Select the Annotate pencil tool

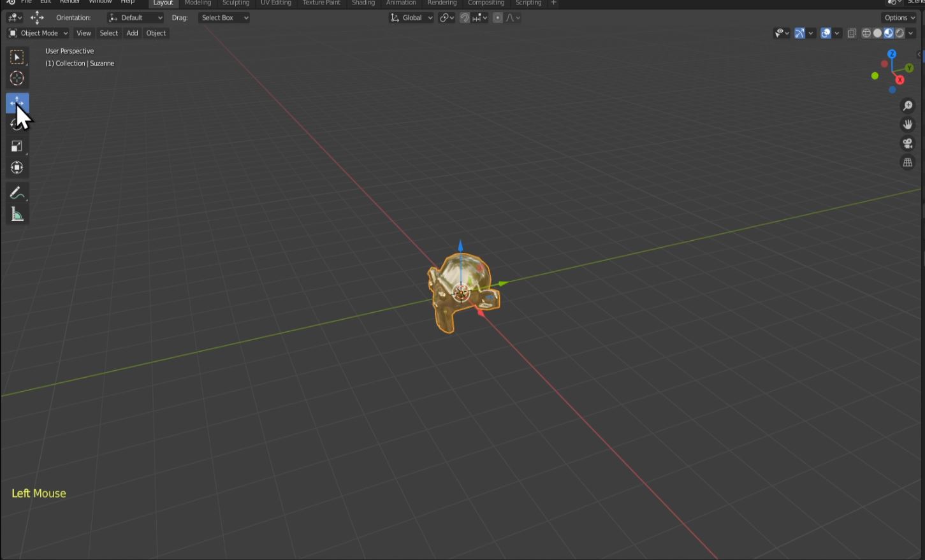(17, 193)
